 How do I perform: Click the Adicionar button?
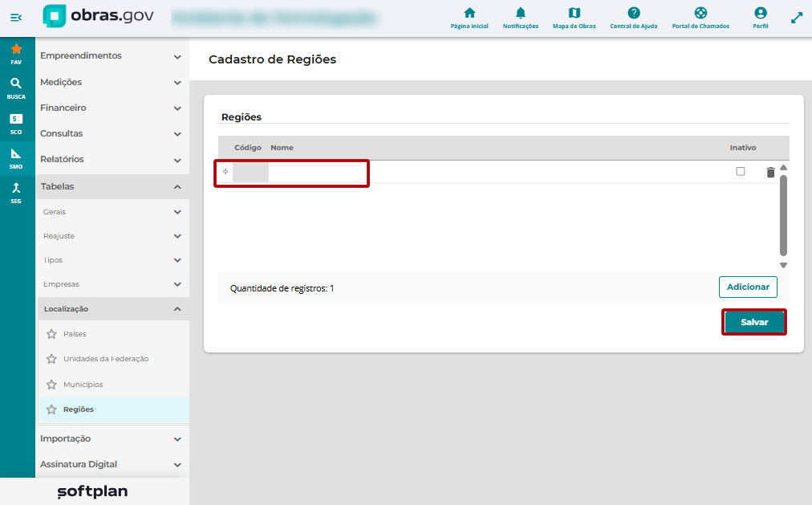click(748, 287)
